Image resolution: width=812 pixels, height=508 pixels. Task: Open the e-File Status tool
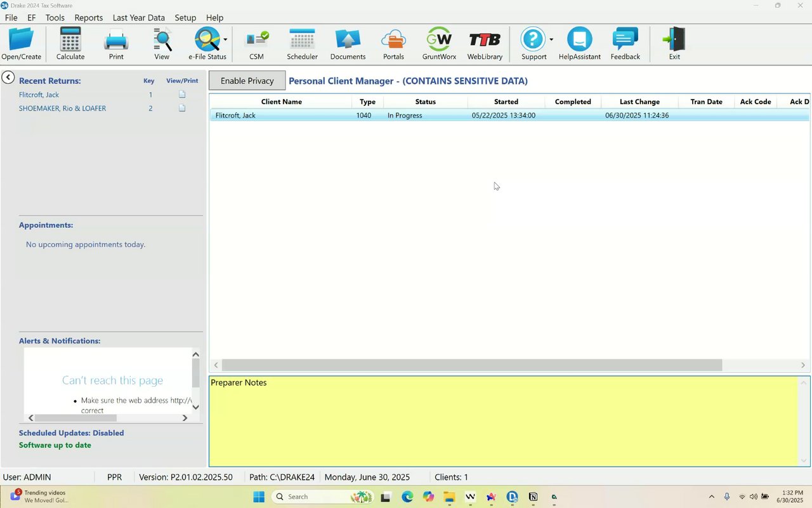[207, 43]
